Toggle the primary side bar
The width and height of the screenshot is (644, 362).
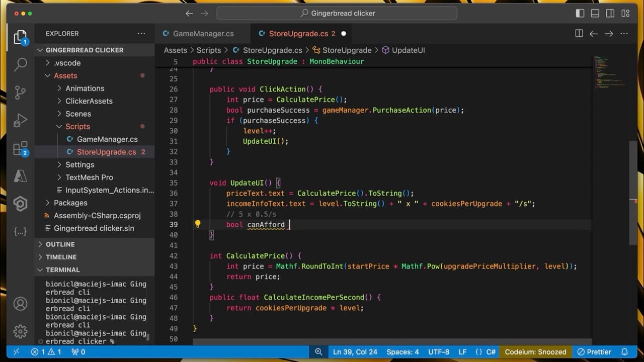(580, 14)
